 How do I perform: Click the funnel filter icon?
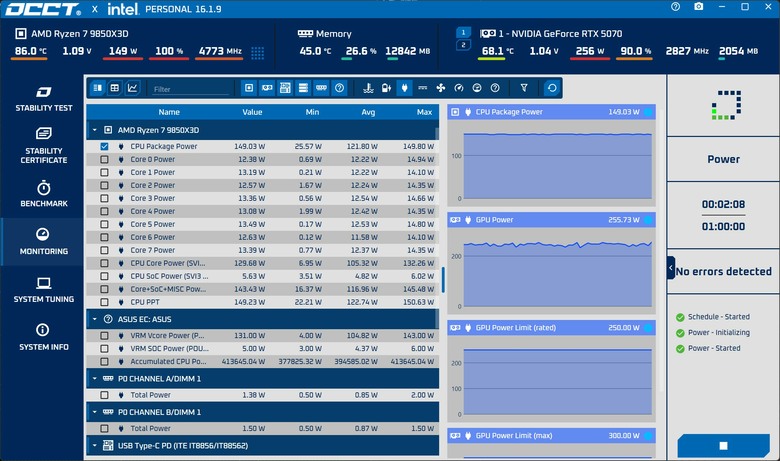click(524, 88)
